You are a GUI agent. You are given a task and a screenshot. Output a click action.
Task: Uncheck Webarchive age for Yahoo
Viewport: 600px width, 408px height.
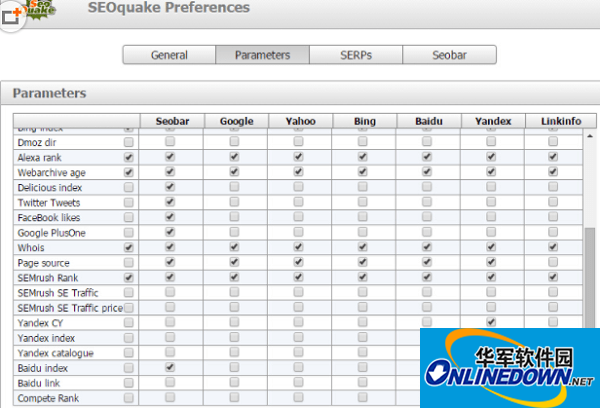298,171
